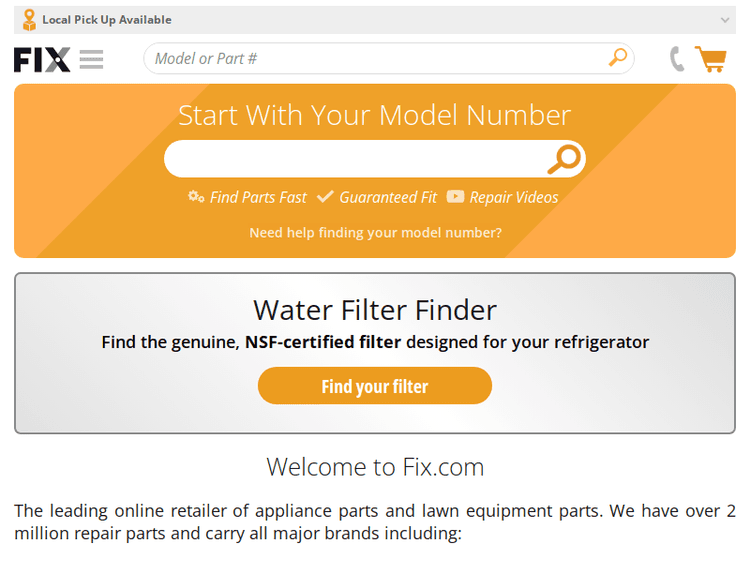Open "Need help finding your model number?"
This screenshot has height=563, width=750.
tap(375, 233)
